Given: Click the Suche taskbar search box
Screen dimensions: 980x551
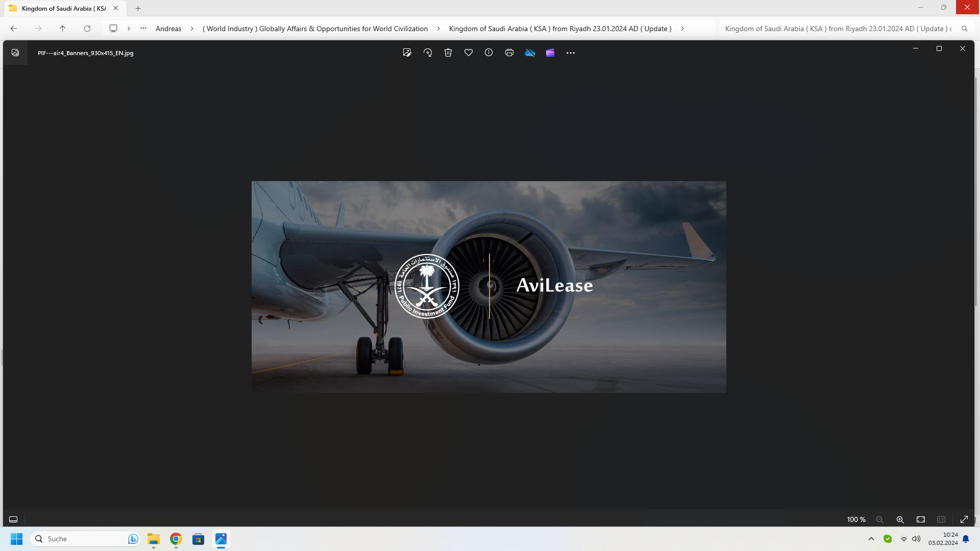Looking at the screenshot, I should coord(85,539).
